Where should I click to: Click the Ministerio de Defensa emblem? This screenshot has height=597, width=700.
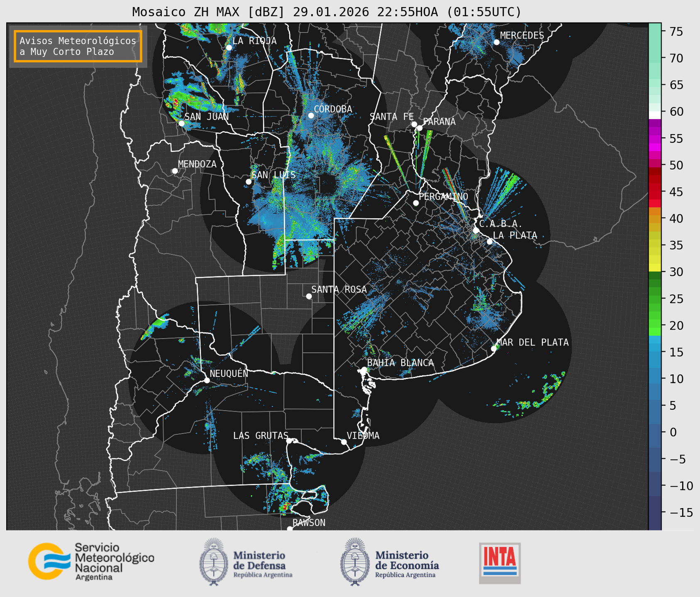click(213, 562)
